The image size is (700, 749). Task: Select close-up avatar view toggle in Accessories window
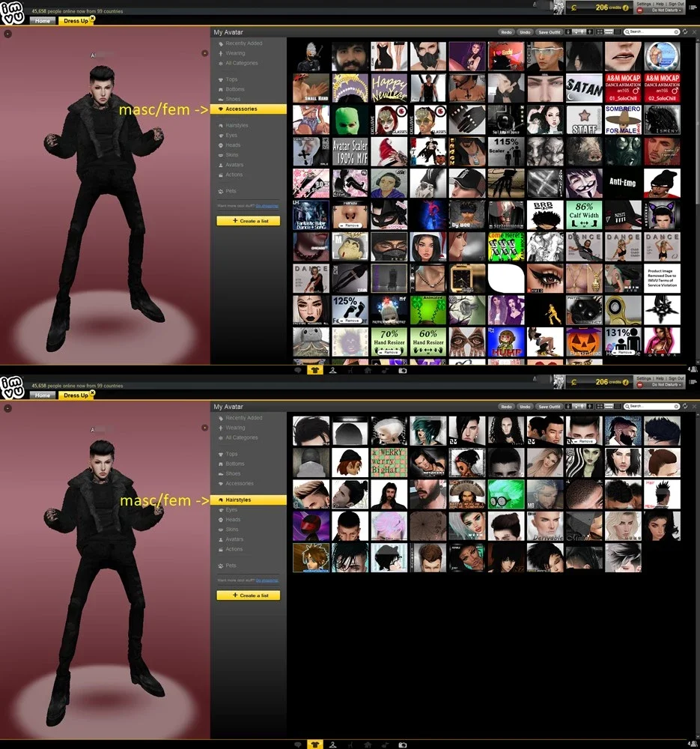pos(590,32)
